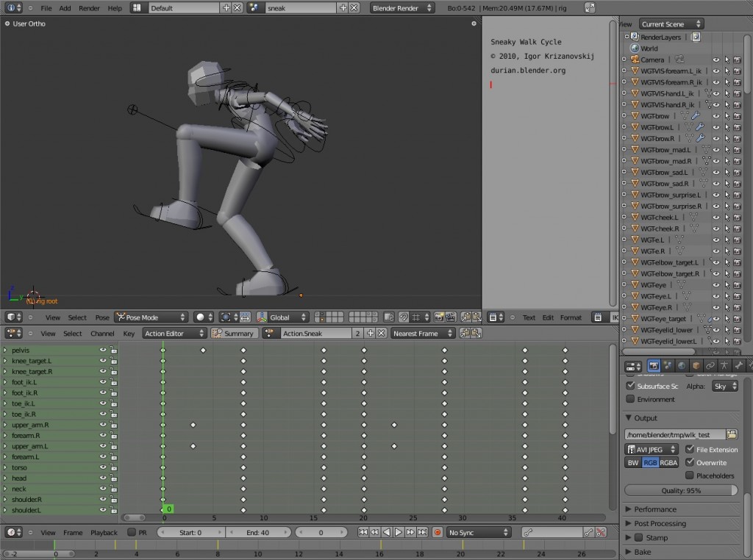This screenshot has height=560, width=753.
Task: Open the Armature properties tab icon
Action: (724, 365)
